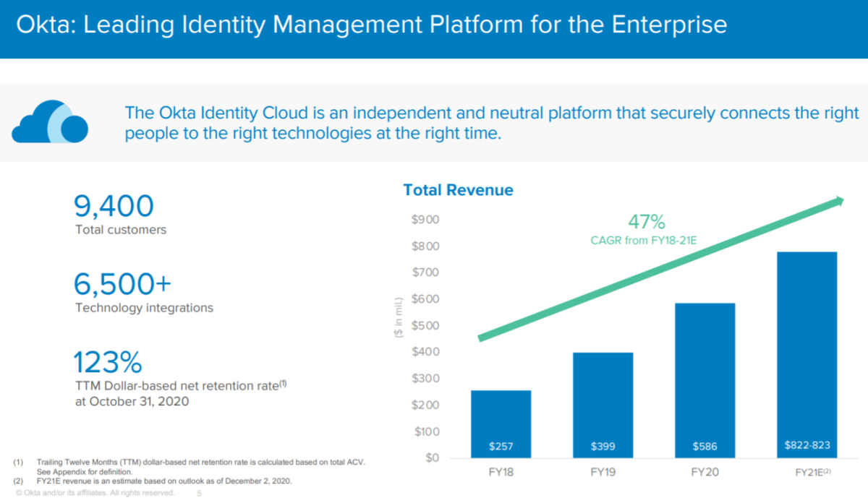Click the 6,500+ technology integrations figure
This screenshot has height=503, width=868.
[122, 284]
